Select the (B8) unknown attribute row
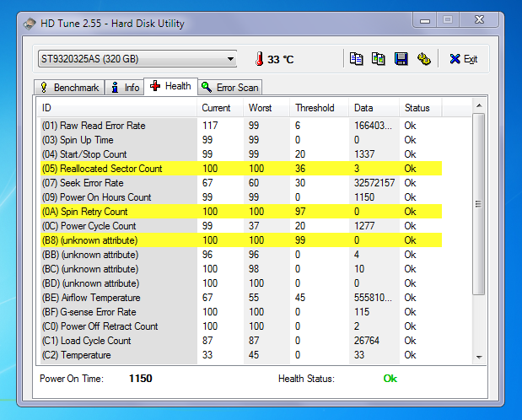The image size is (522, 420). click(x=241, y=240)
